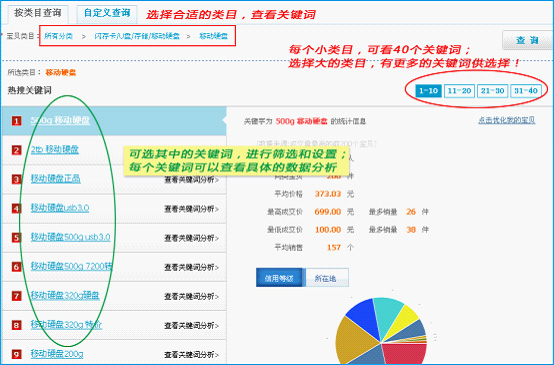554x365 pixels.
Task: Open keyword 移动硬盘320g 特价
Action: tap(66, 324)
